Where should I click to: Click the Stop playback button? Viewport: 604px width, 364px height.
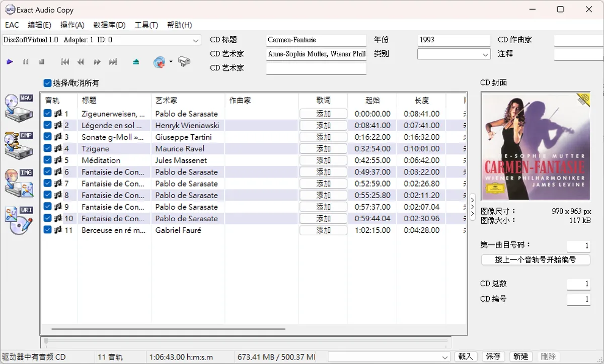[x=42, y=62]
